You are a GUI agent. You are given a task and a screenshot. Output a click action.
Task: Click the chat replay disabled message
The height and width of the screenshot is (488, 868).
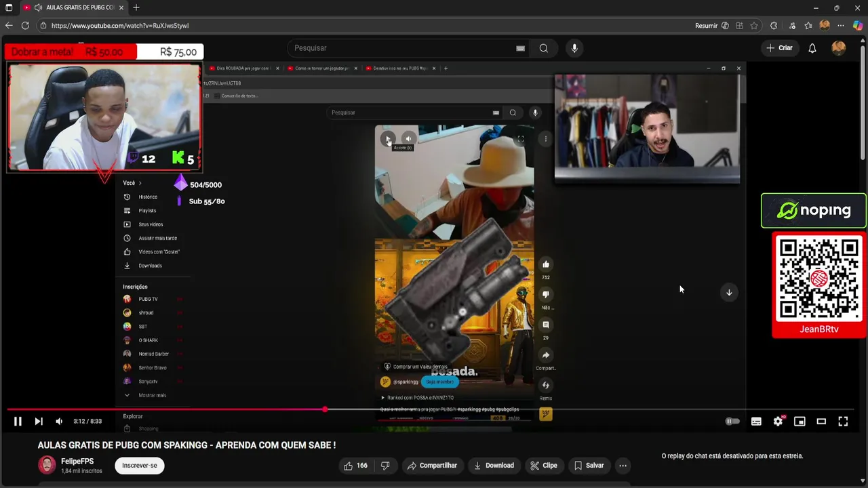coord(732,456)
